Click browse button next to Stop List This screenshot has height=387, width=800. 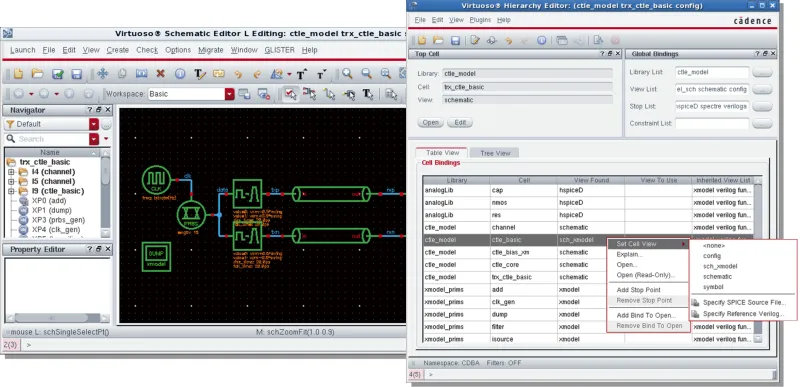tap(762, 107)
